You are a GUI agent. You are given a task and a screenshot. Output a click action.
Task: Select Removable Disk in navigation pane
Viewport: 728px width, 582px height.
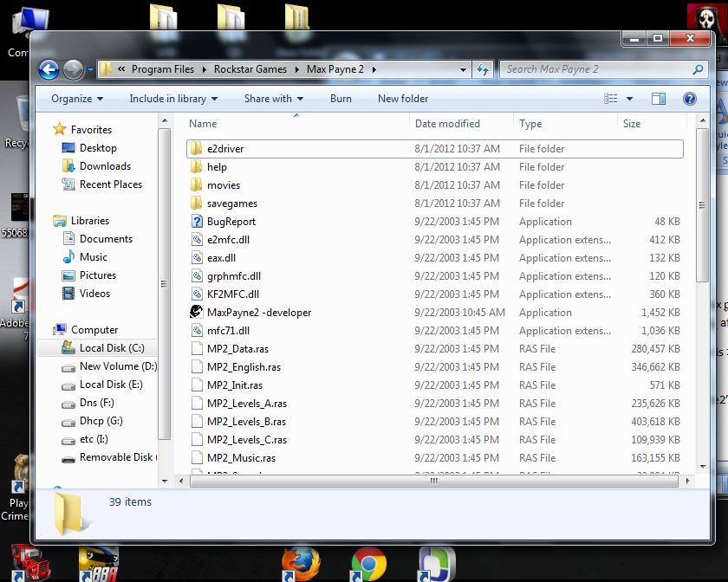(116, 457)
